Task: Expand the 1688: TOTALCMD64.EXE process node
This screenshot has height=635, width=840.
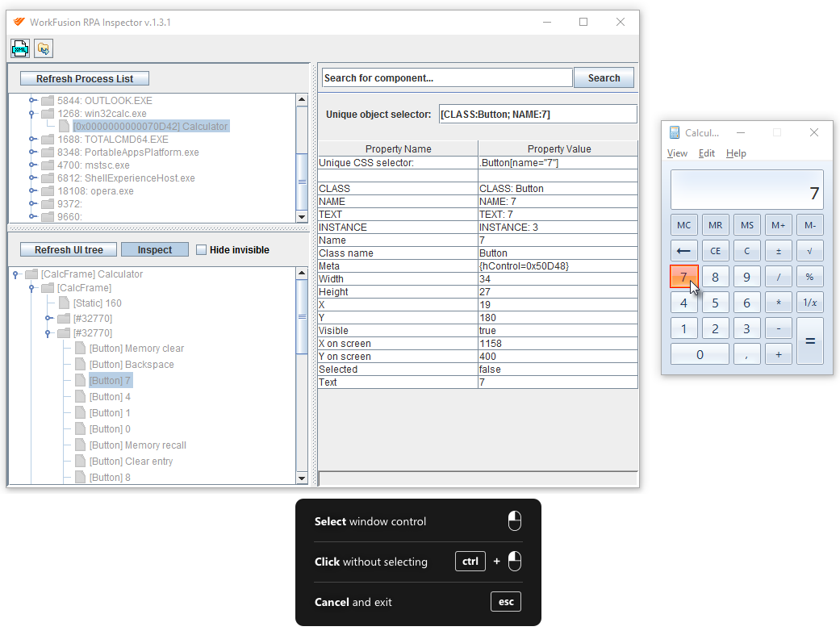Action: (x=32, y=139)
